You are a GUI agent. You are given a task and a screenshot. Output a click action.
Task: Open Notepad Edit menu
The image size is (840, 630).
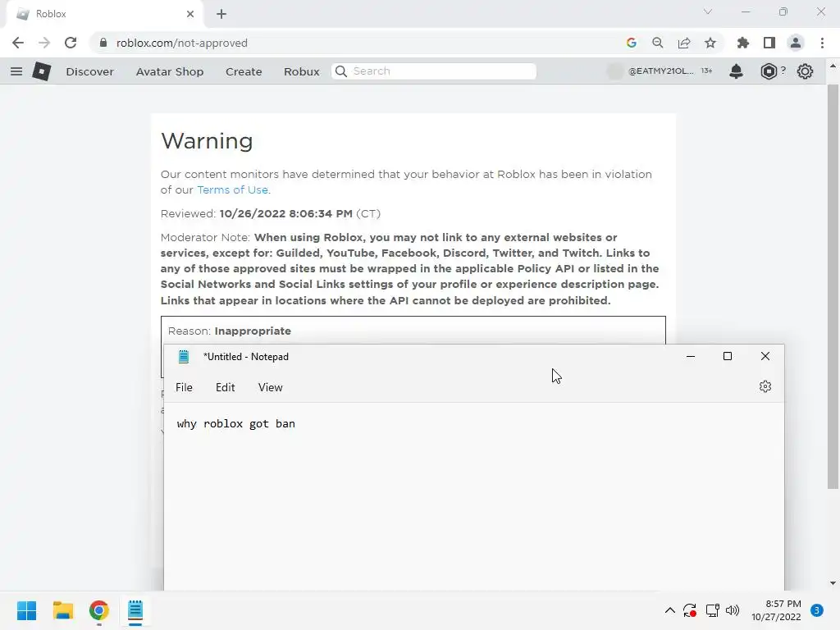(x=225, y=387)
